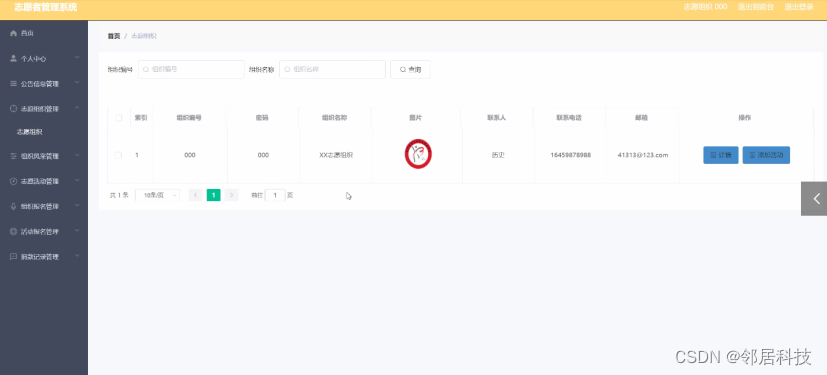Viewport: 827px width, 375px height.
Task: Click the 41313@123.com email cell
Action: 643,155
